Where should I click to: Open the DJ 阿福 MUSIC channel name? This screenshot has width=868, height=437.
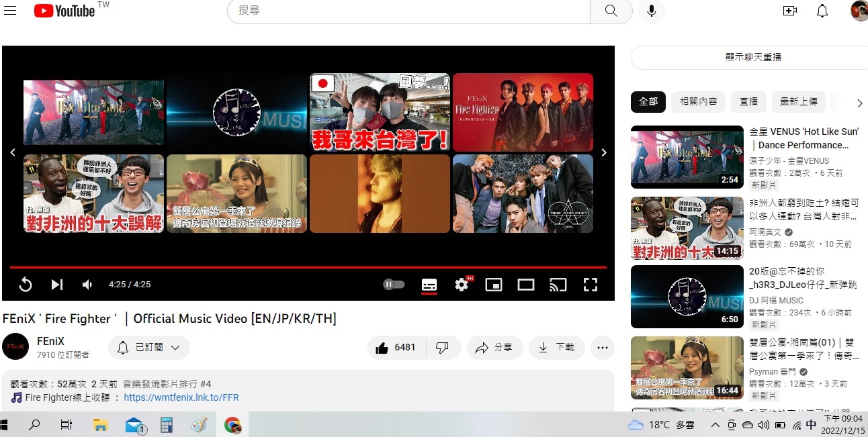[777, 301]
